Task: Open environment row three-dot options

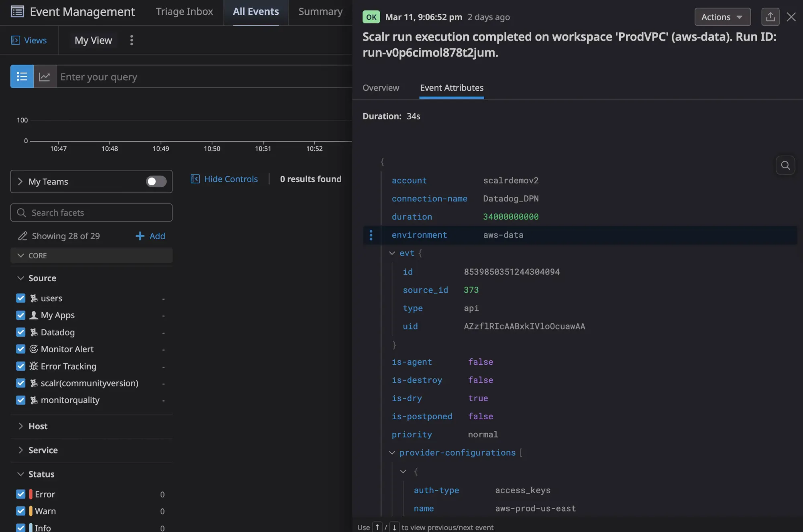Action: pyautogui.click(x=371, y=235)
